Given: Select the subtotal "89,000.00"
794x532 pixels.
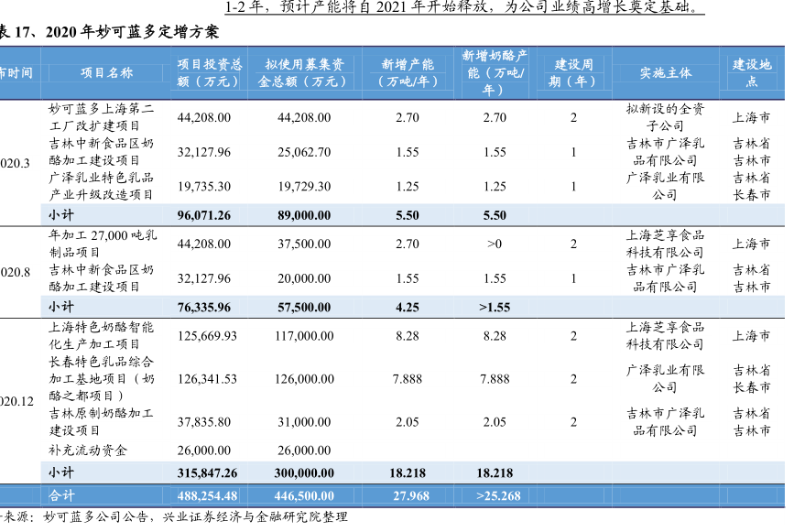Looking at the screenshot, I should (x=304, y=215).
